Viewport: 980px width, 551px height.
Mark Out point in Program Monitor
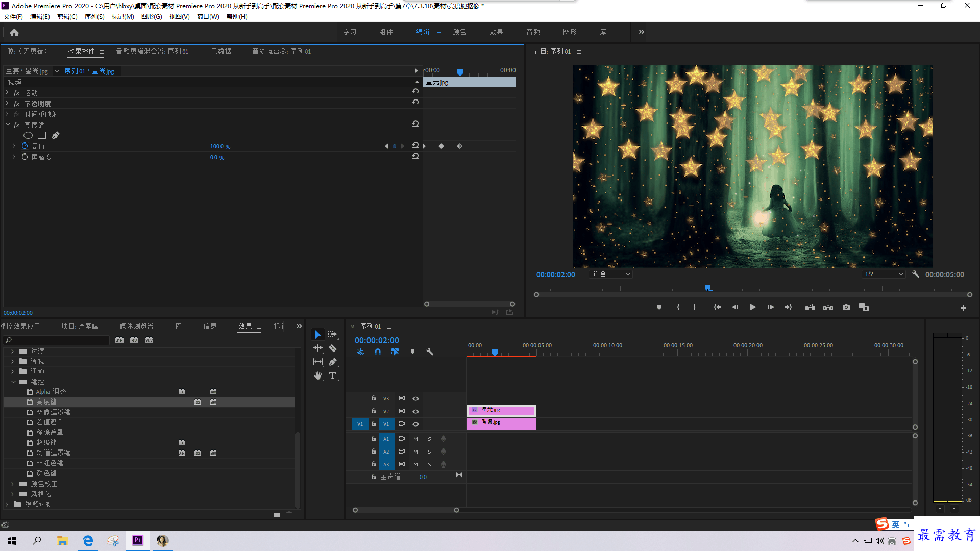click(x=694, y=307)
